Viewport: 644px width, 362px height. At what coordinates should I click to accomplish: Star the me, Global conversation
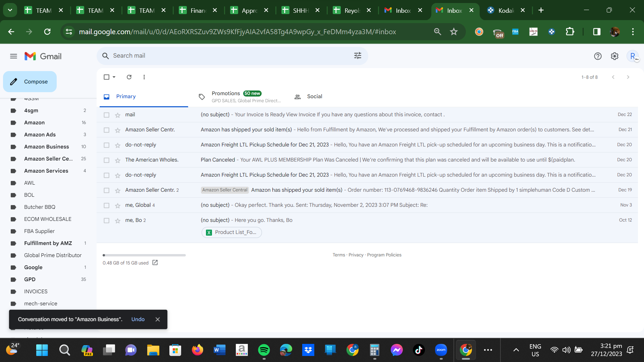[118, 205]
